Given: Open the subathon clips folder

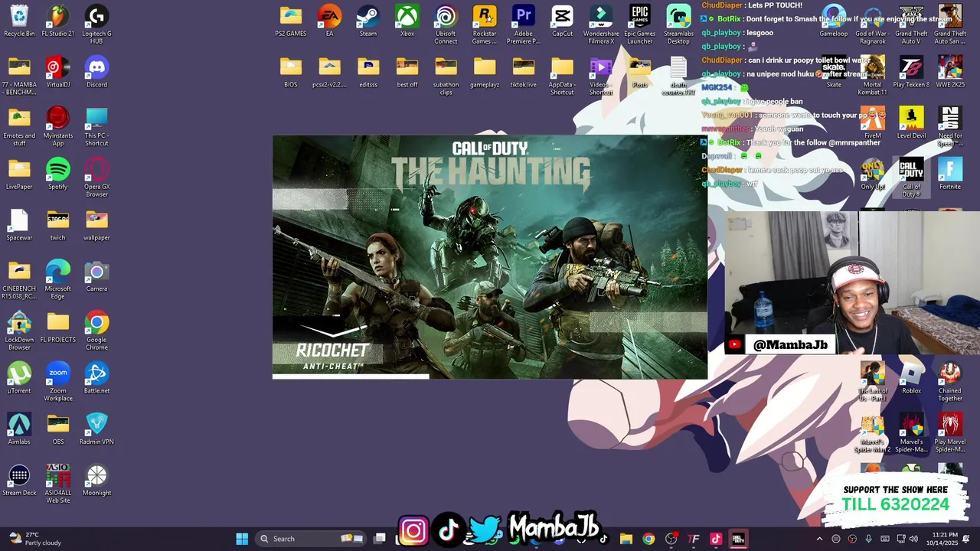Looking at the screenshot, I should (x=446, y=76).
